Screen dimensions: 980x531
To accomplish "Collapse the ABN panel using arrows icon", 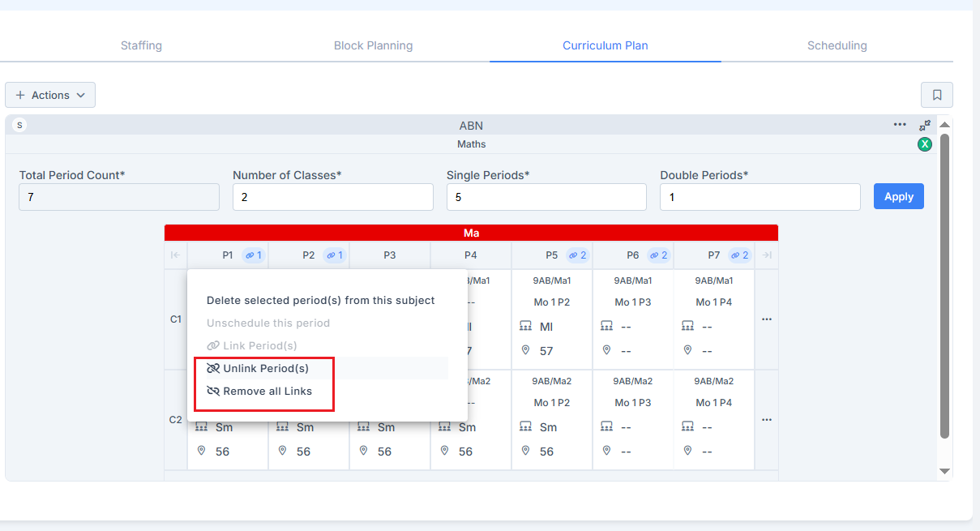I will point(925,126).
